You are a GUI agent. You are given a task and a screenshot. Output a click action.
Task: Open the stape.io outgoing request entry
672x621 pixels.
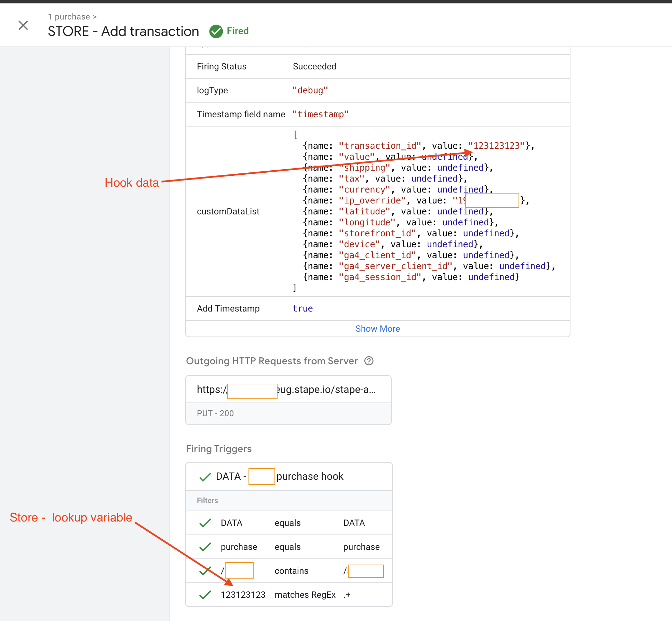pos(288,389)
